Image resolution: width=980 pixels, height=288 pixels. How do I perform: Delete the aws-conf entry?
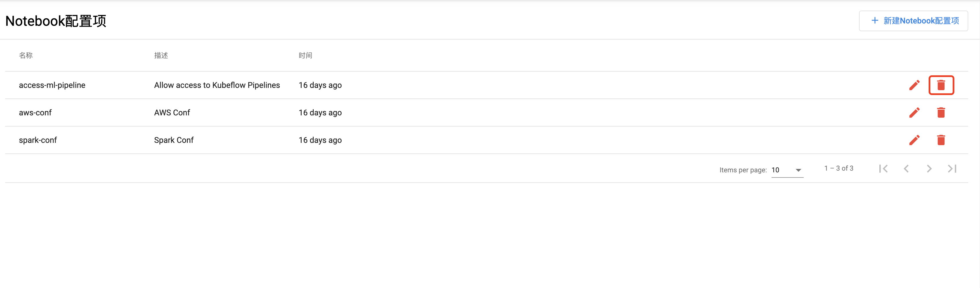[x=941, y=113]
